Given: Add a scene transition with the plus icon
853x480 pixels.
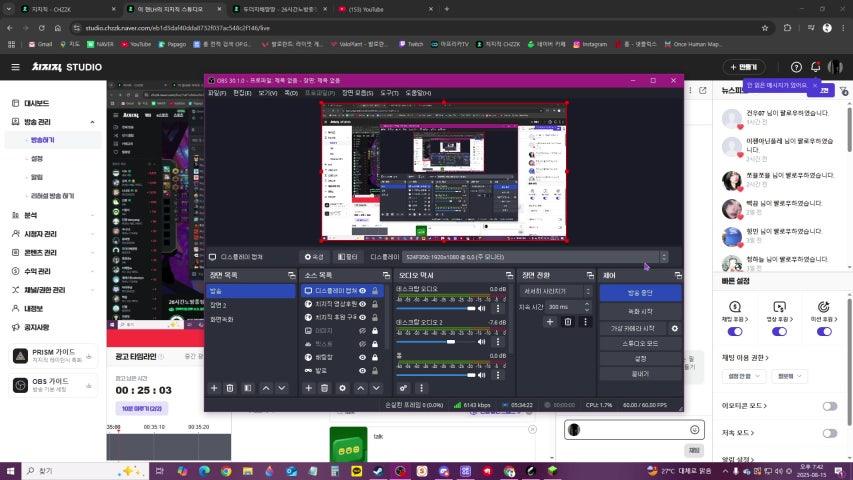Looking at the screenshot, I should pos(550,322).
